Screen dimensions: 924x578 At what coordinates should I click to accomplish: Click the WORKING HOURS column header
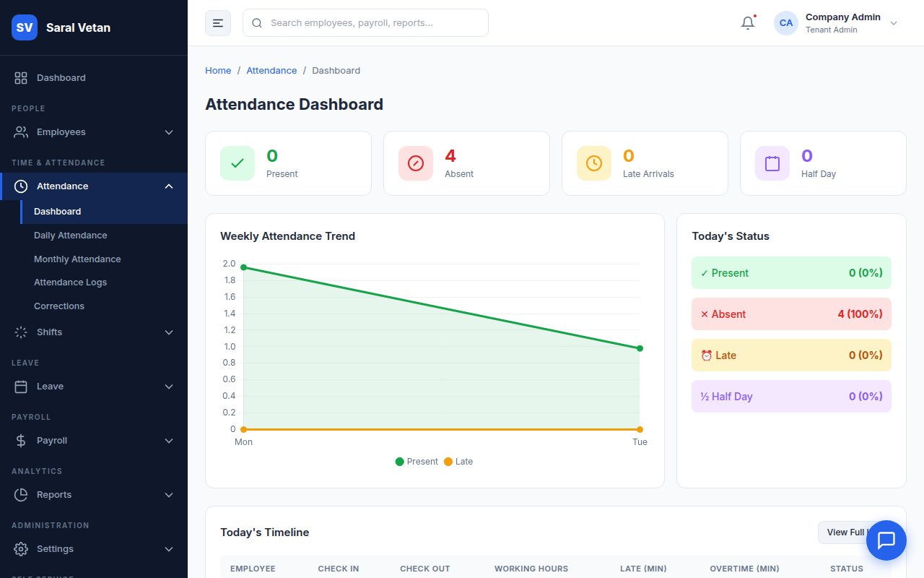tap(531, 569)
